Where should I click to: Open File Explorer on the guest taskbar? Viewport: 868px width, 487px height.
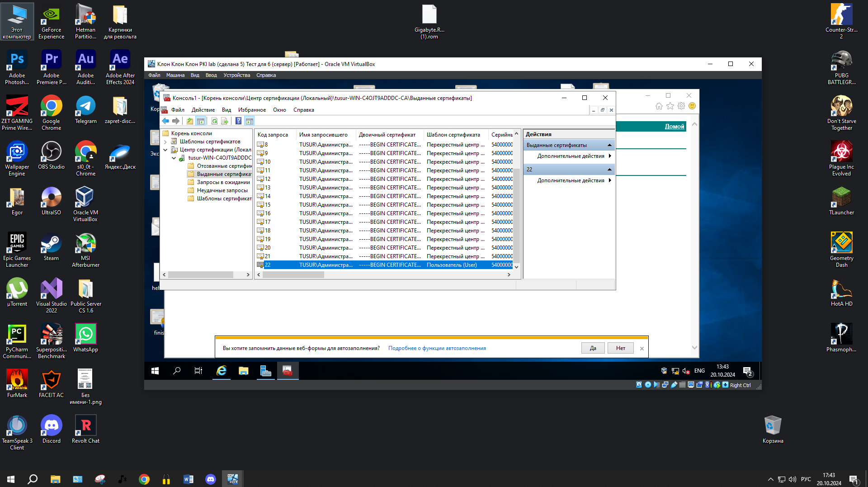[244, 371]
